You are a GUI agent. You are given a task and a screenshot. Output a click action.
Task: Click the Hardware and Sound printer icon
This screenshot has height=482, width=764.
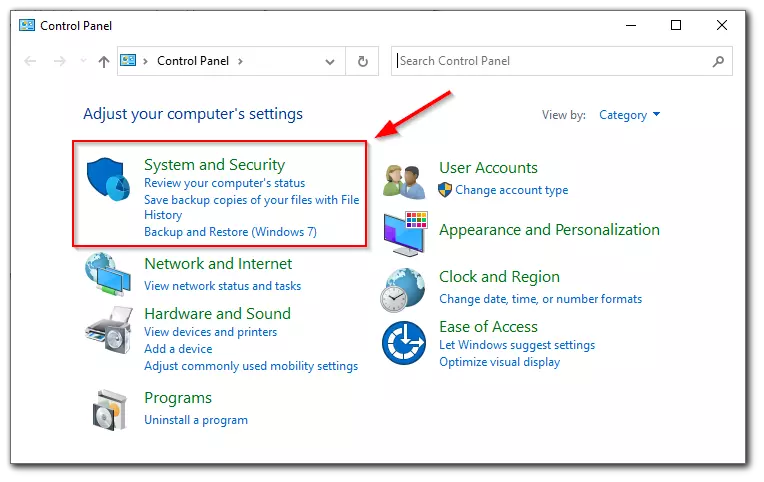click(x=109, y=330)
